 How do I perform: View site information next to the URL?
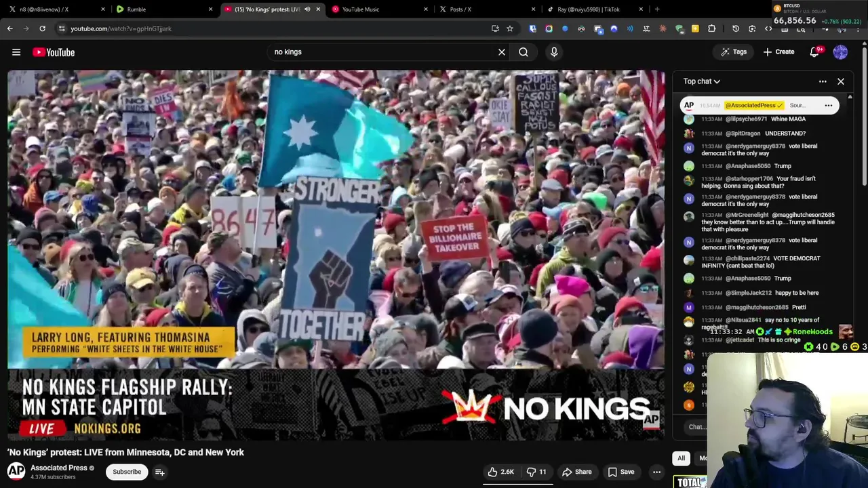pos(62,28)
